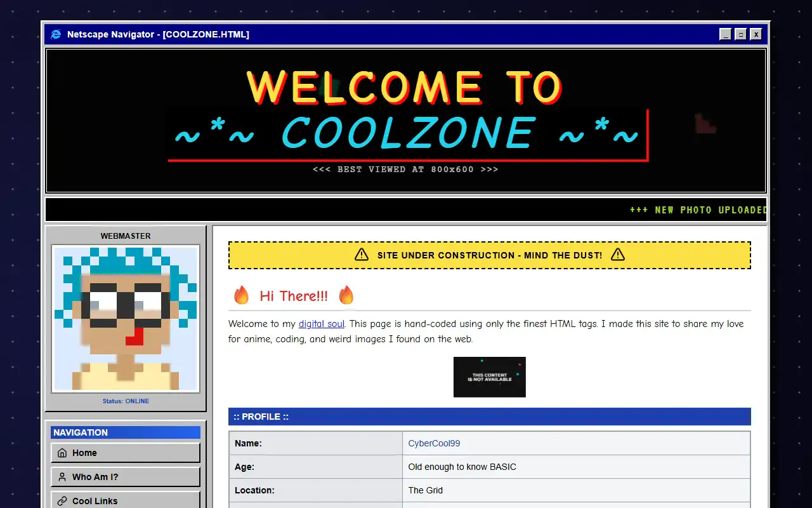Screen dimensions: 812x508
Task: Click the house icon in Home button
Action: coord(62,453)
